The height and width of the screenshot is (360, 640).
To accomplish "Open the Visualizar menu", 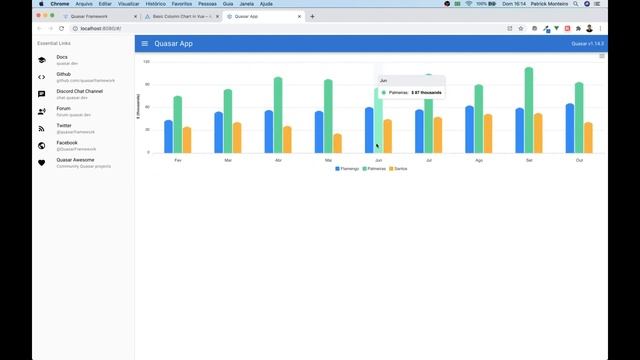I will coord(129,4).
